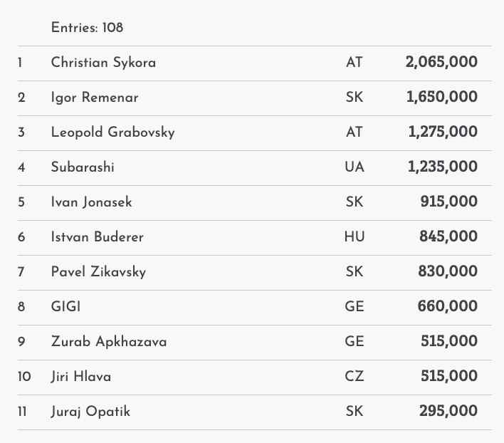Select the 1,650,000 chip count
The width and height of the screenshot is (504, 443).
[442, 98]
